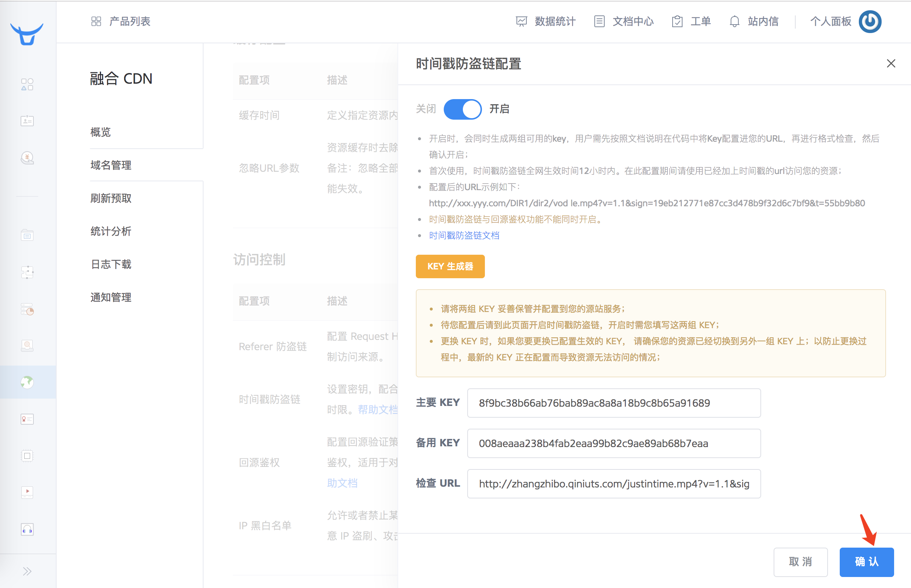This screenshot has width=911, height=588.
Task: Open the billing yen icon in sidebar
Action: point(27,158)
